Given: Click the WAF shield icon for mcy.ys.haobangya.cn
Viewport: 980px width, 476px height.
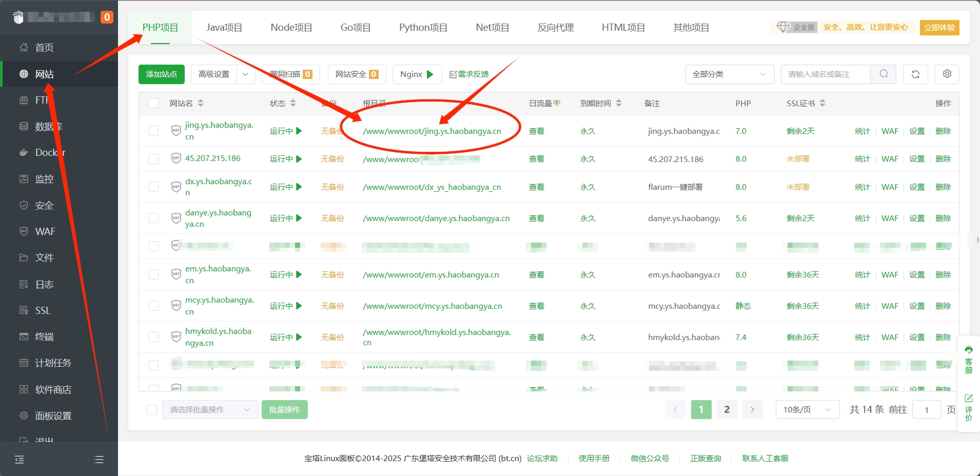Looking at the screenshot, I should pos(176,306).
